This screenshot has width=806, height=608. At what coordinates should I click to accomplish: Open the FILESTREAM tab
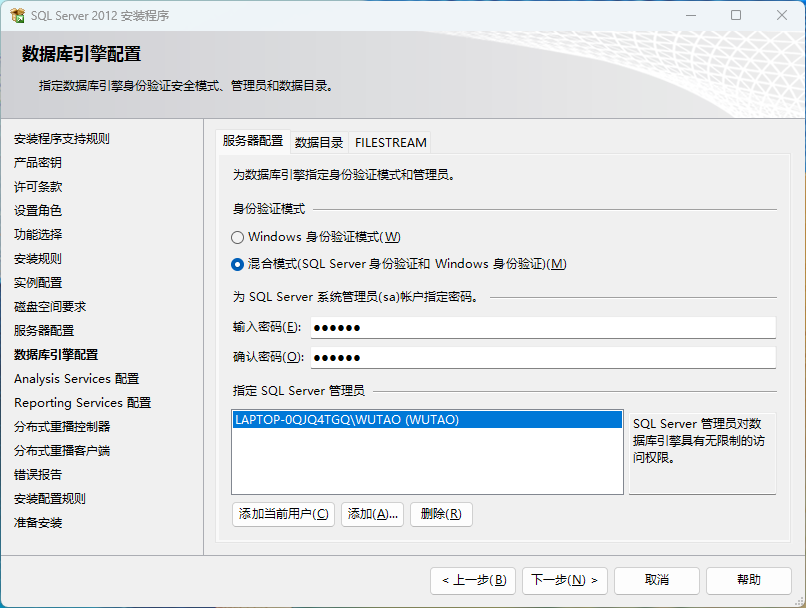[391, 142]
